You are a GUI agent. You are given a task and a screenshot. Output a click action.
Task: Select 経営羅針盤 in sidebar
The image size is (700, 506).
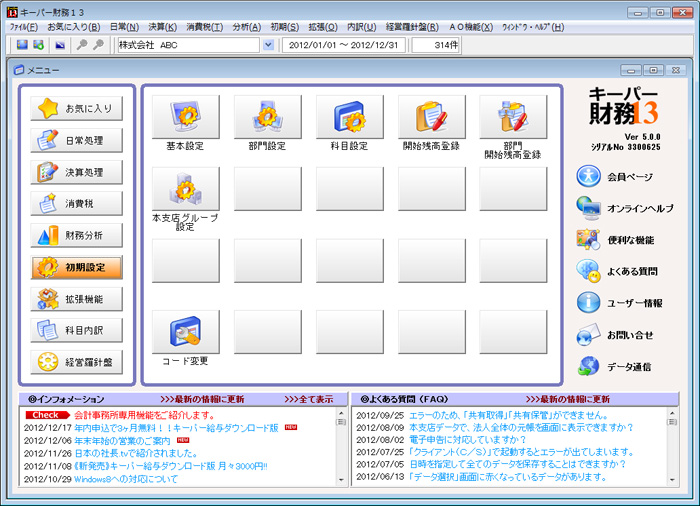click(x=77, y=362)
